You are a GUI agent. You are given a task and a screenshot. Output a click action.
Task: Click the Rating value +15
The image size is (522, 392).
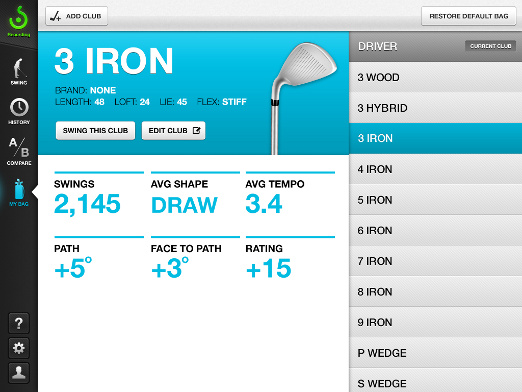(269, 268)
